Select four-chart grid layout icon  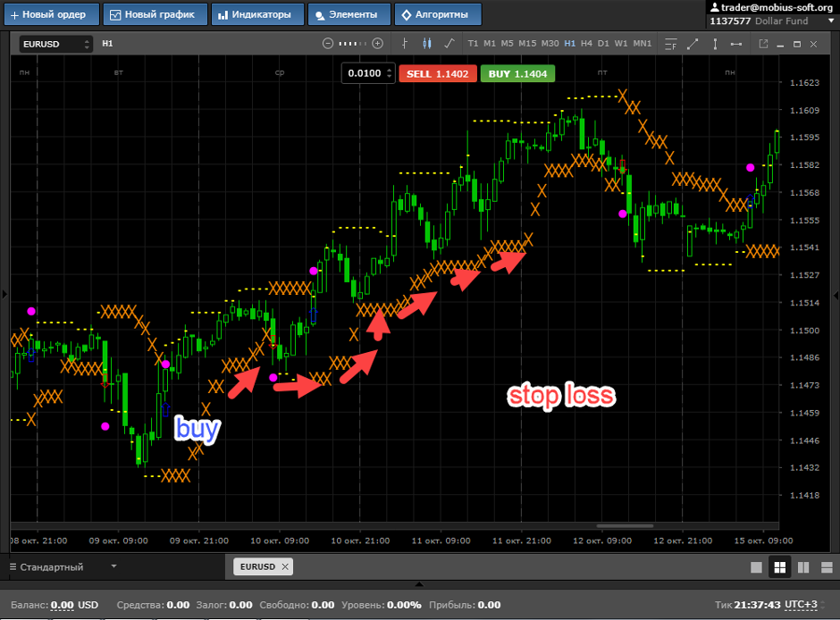[780, 567]
